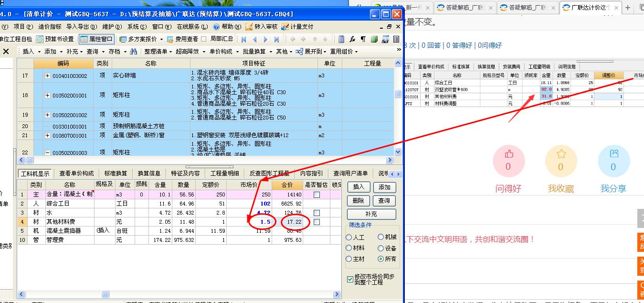Image resolution: width=644 pixels, height=303 pixels.
Task: Switch to 反查图形工程量 tab
Action: click(270, 173)
